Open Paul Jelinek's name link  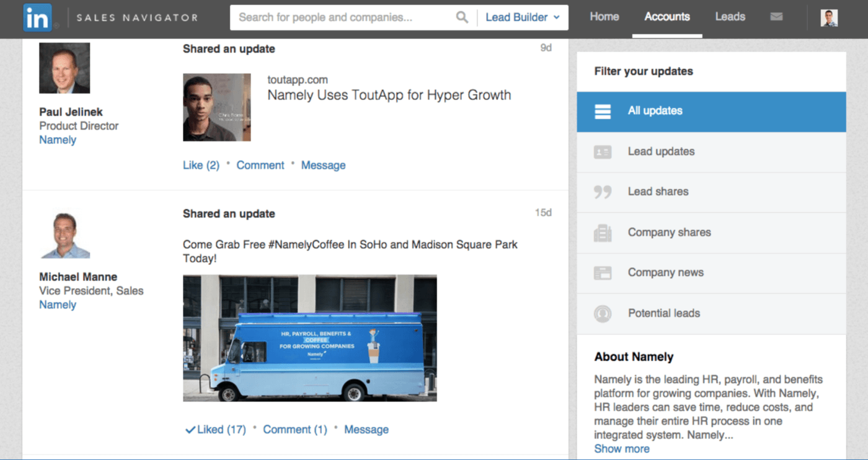(71, 112)
